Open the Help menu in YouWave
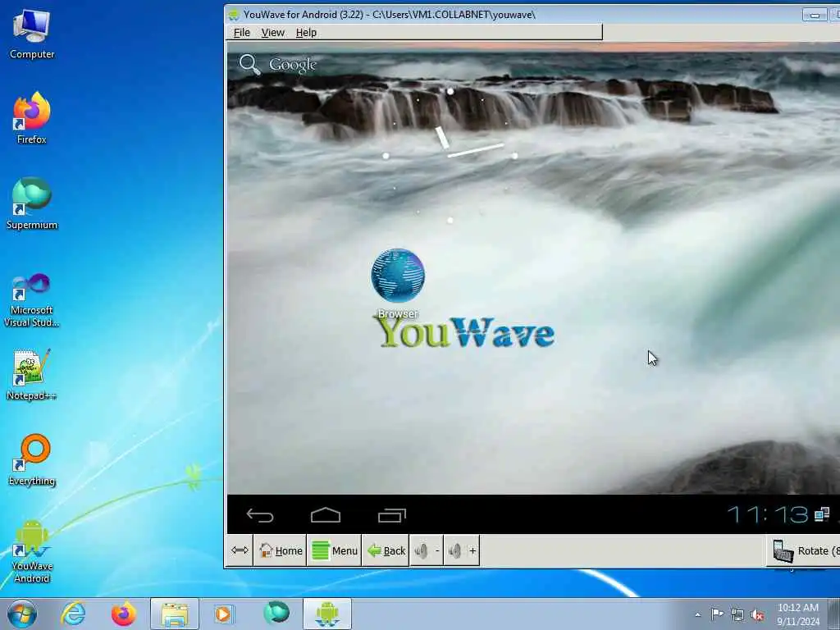 point(306,33)
